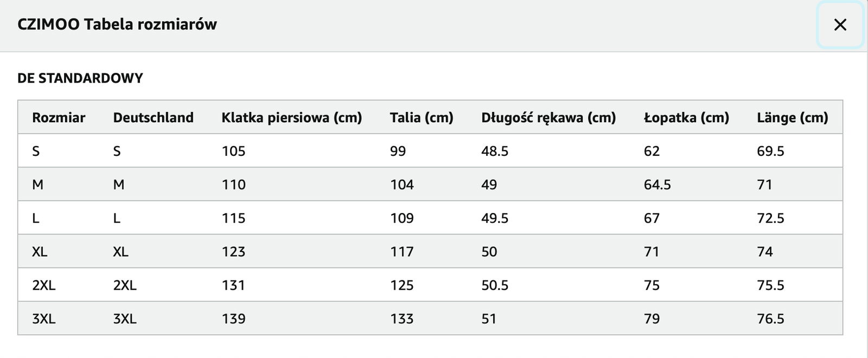Click the Rozmiar column header
868x358 pixels.
(59, 117)
